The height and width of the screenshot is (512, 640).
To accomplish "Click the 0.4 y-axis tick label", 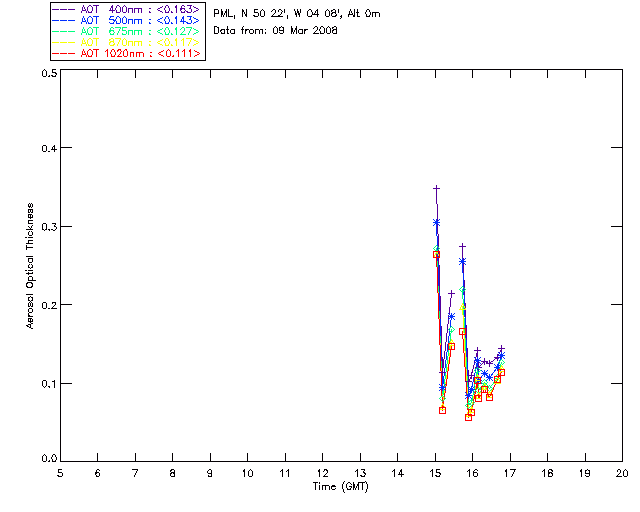I will click(x=49, y=148).
